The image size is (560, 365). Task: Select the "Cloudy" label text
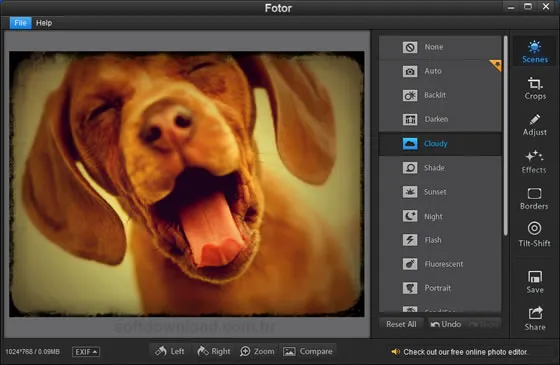435,144
